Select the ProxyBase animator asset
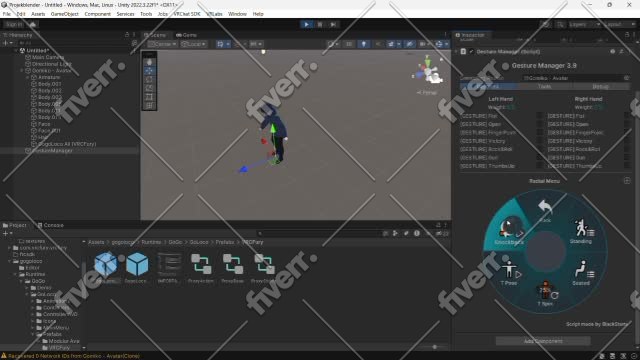 pos(232,267)
